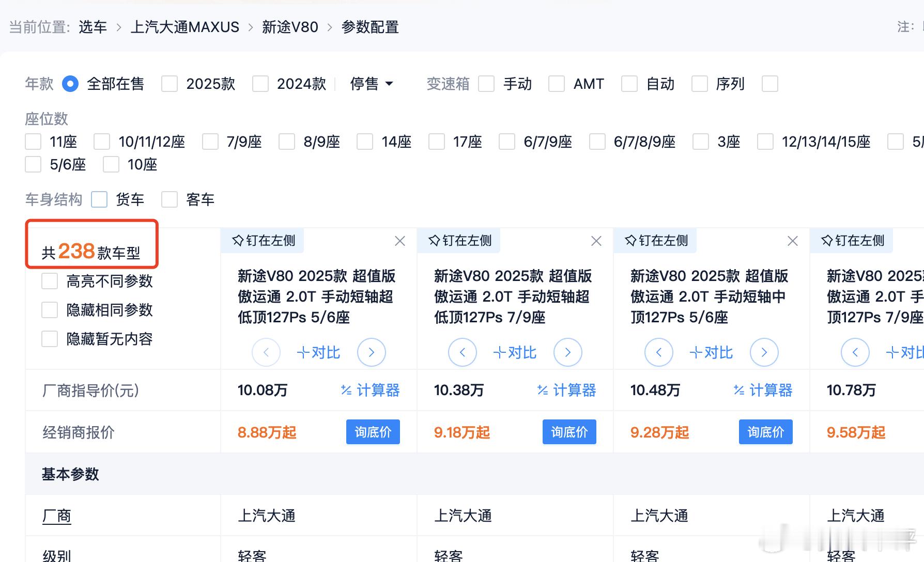This screenshot has width=924, height=562.
Task: Check the 3座 seat filter
Action: (x=701, y=142)
